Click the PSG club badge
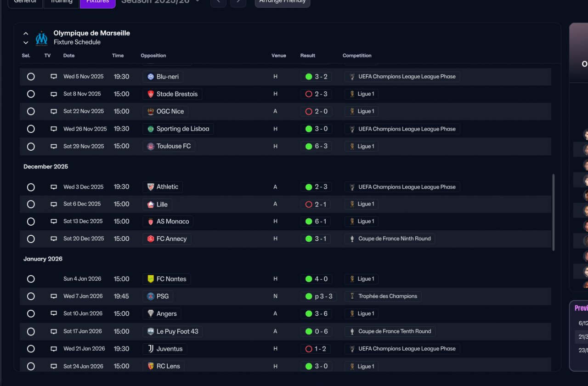Viewport: 588px width, 386px height. (x=151, y=296)
